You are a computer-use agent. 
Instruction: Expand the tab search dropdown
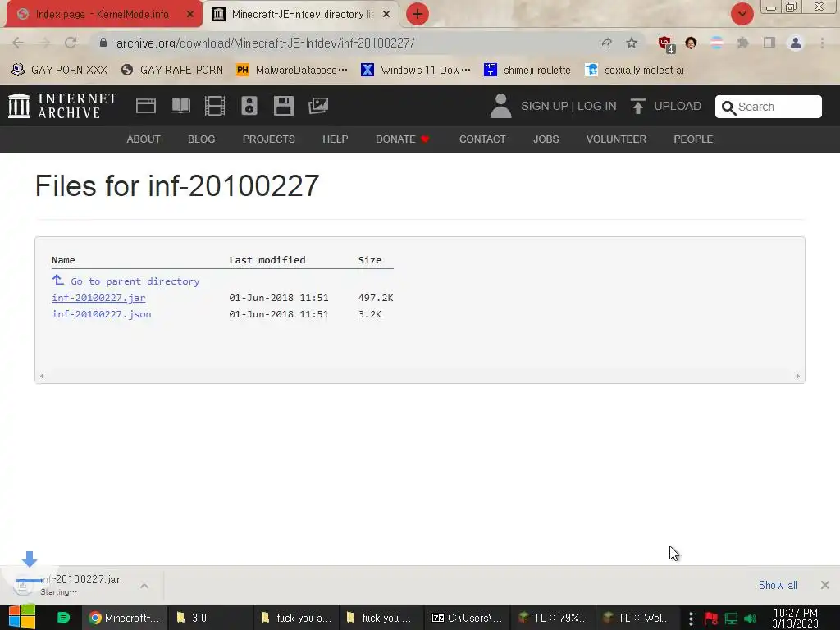[x=742, y=14]
